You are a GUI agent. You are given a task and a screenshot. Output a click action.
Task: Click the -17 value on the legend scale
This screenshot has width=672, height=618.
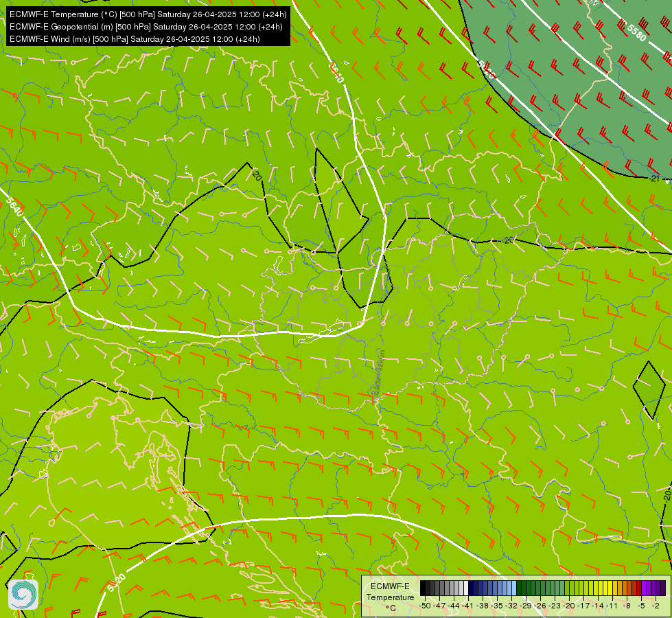[x=583, y=606]
